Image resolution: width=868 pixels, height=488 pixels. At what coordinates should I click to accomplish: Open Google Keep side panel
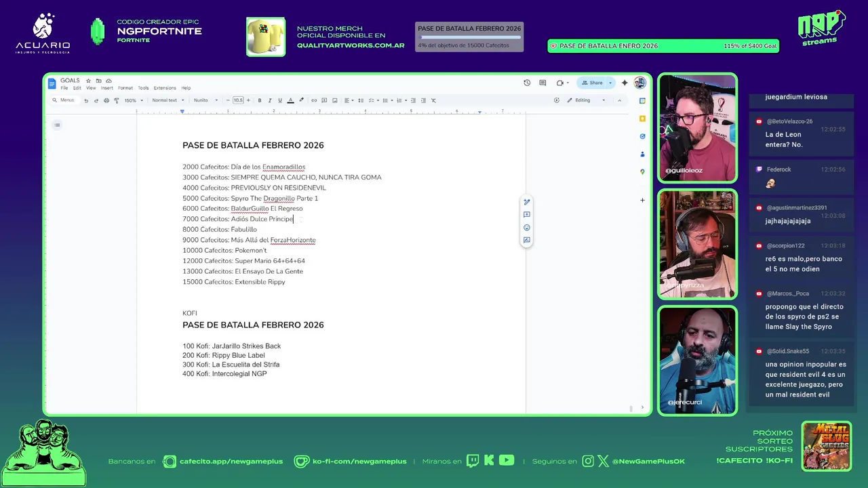pyautogui.click(x=642, y=119)
